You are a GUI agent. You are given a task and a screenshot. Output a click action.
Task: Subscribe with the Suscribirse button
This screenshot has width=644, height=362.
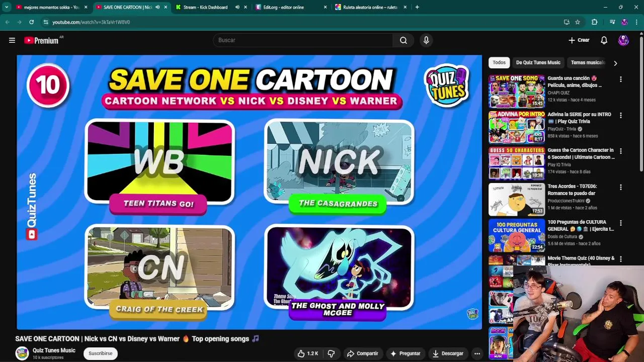tap(101, 353)
